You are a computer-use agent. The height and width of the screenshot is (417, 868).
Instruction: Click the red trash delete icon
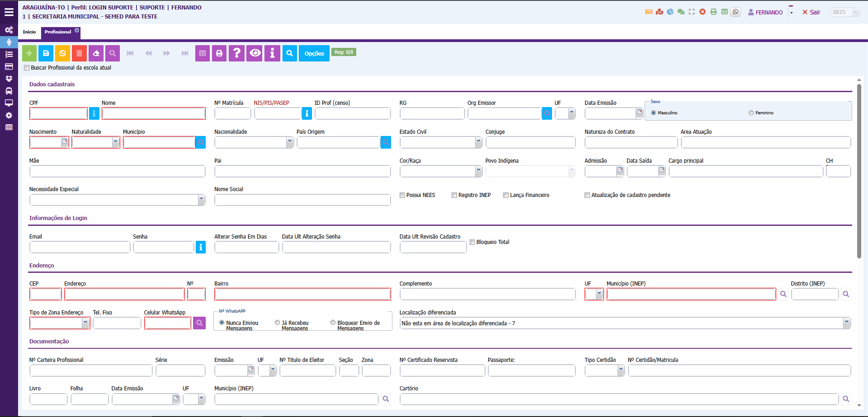[79, 53]
